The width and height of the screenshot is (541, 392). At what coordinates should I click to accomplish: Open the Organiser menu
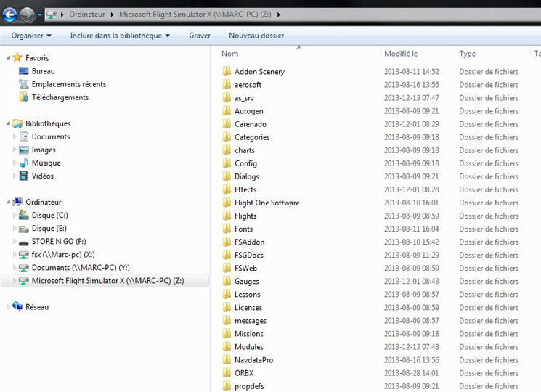point(31,36)
